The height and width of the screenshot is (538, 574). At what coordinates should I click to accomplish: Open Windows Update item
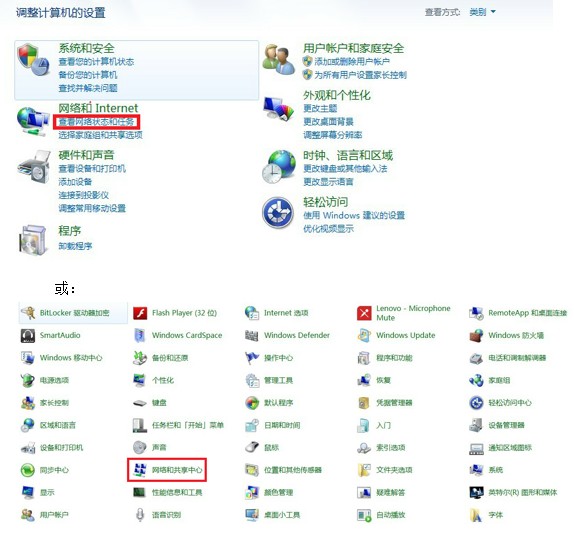click(396, 335)
